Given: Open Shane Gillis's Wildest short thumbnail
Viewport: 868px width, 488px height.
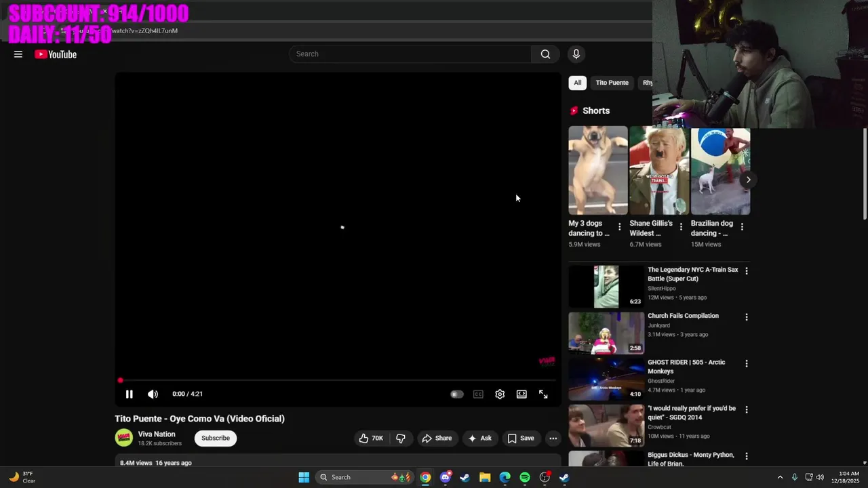Looking at the screenshot, I should (x=659, y=171).
